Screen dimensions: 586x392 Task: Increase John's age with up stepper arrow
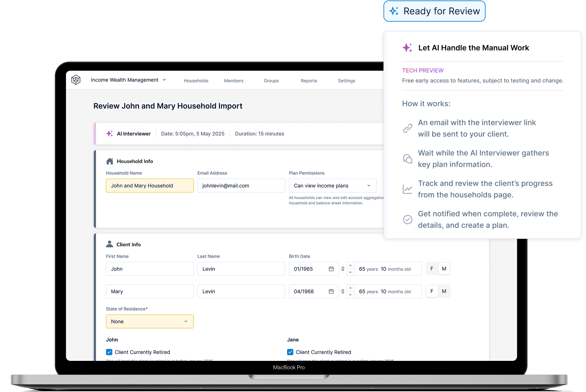[350, 265]
